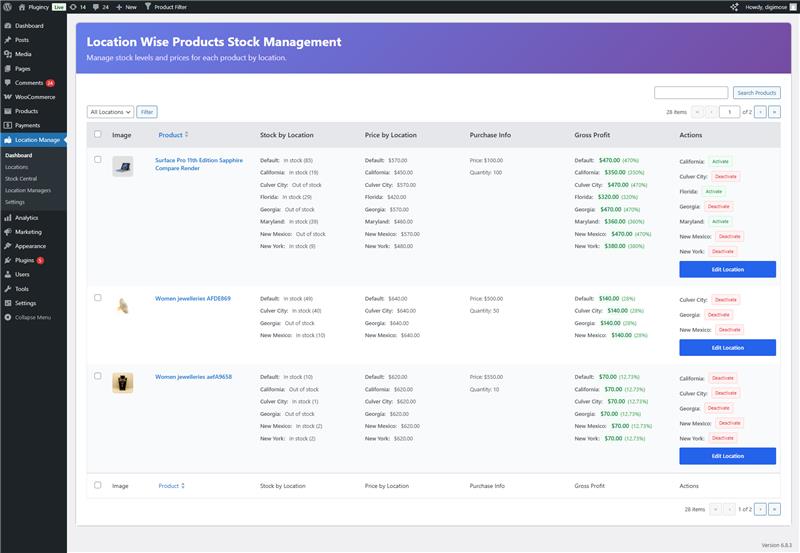
Task: Open Dashboard from the sidebar icon
Action: pos(8,25)
